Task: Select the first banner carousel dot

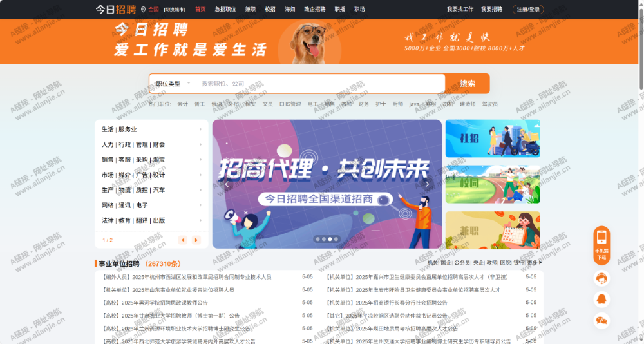Action: pyautogui.click(x=317, y=239)
